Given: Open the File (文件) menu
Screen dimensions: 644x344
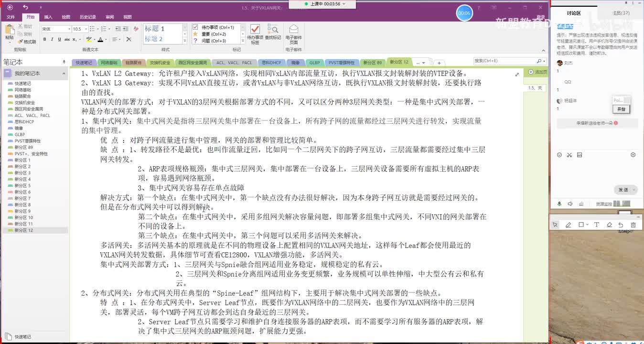Looking at the screenshot, I should 11,17.
